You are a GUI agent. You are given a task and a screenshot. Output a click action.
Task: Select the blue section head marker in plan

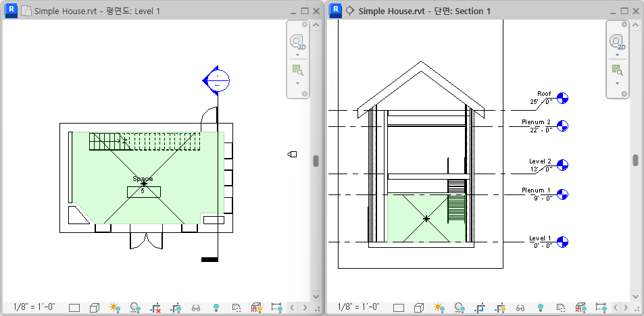point(216,80)
